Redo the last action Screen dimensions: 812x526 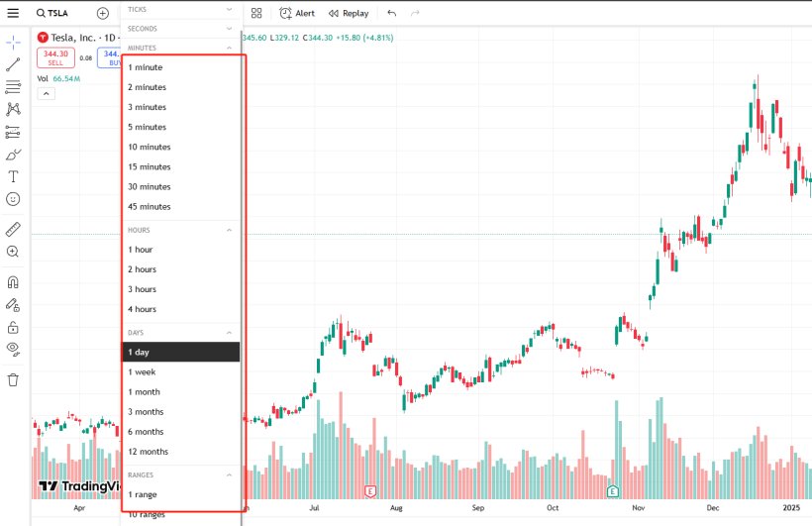point(415,13)
